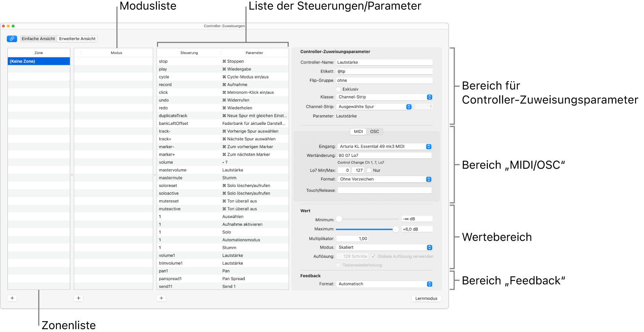
Task: Select the click Metronom-Klick row
Action: pos(223,92)
